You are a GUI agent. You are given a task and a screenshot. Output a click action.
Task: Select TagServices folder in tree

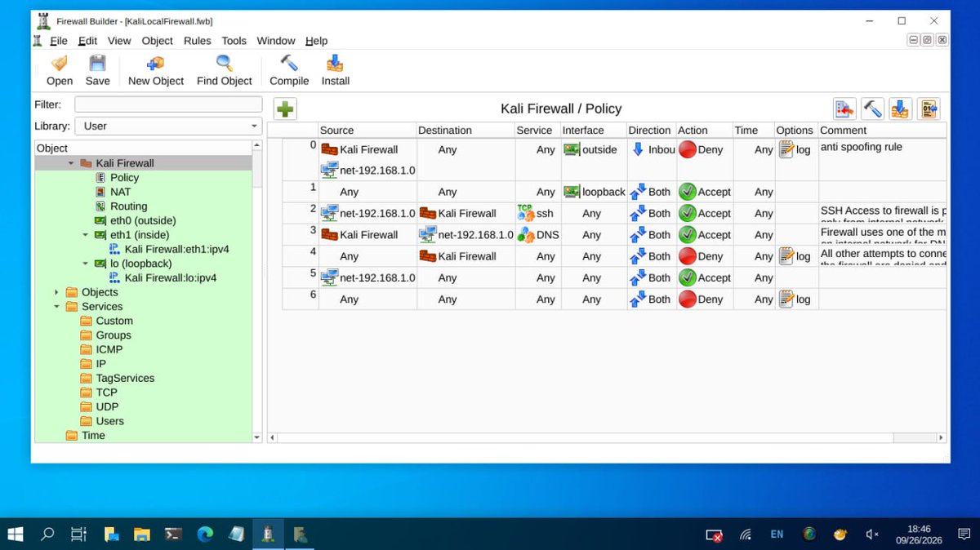click(x=125, y=378)
